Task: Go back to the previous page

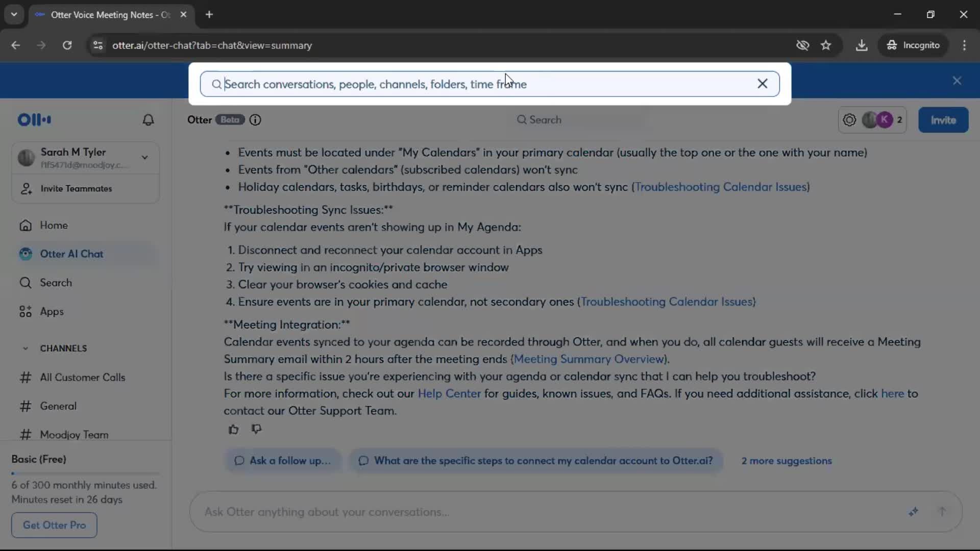Action: coord(15,45)
